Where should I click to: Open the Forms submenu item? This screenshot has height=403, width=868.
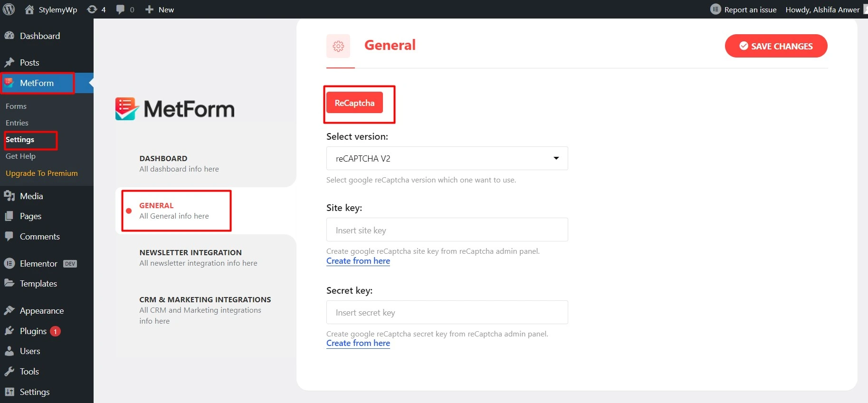16,106
